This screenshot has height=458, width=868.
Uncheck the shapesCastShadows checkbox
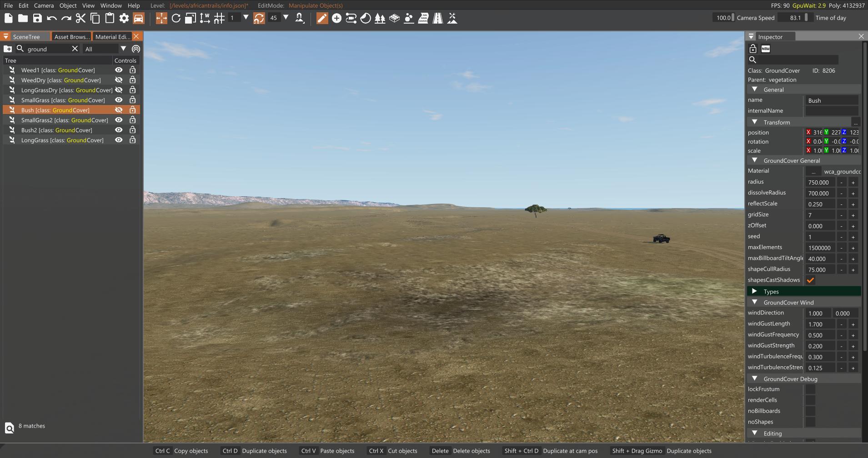(810, 280)
